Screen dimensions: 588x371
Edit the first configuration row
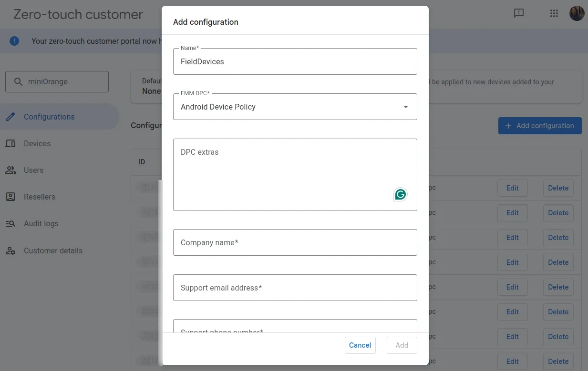(512, 188)
